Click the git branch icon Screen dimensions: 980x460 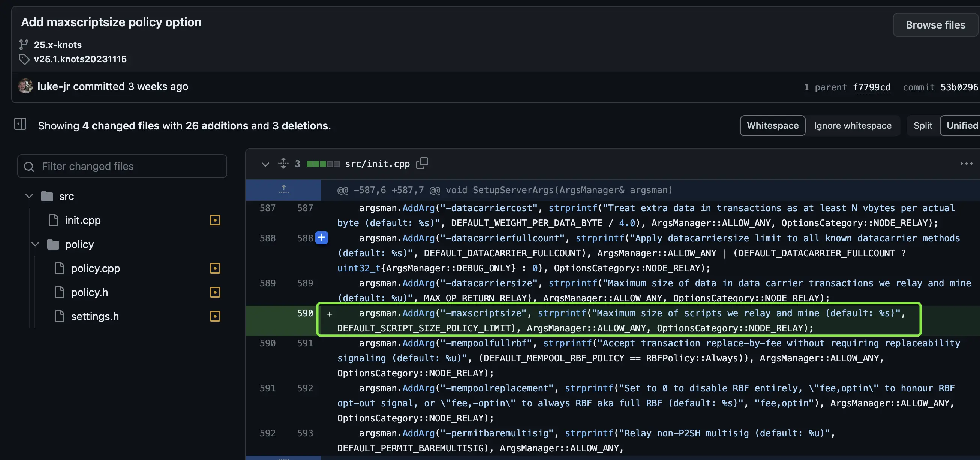click(24, 45)
